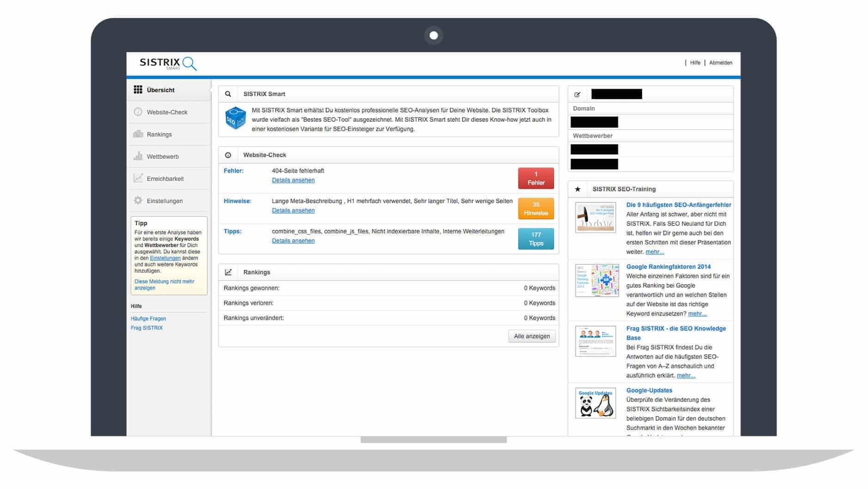
Task: Go to Rankings in the sidebar
Action: [169, 134]
